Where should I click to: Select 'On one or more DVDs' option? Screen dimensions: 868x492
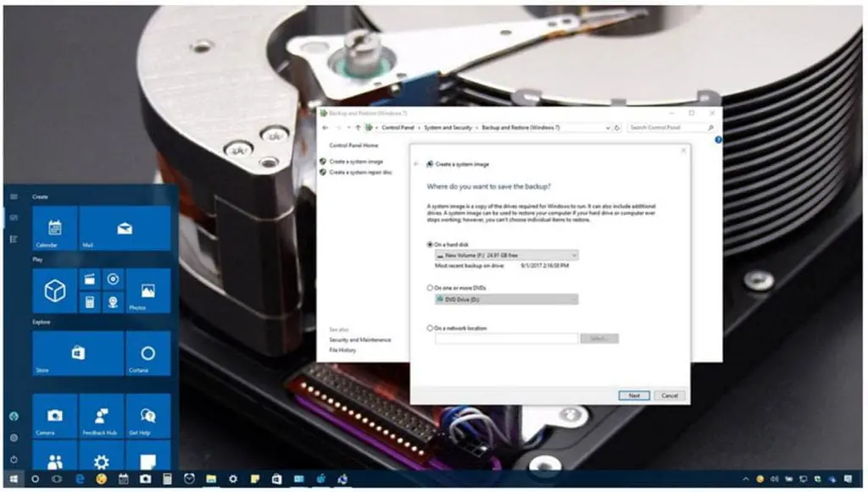(x=431, y=288)
